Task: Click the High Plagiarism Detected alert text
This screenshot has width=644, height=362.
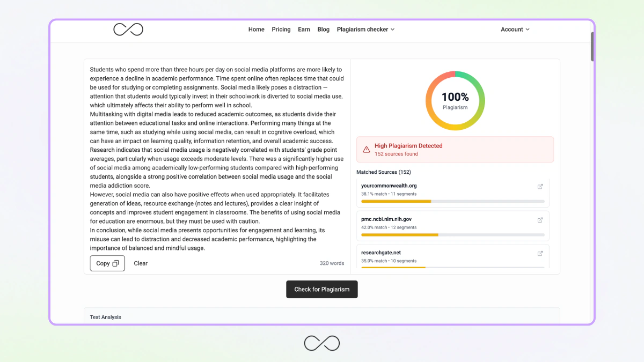Action: (408, 146)
